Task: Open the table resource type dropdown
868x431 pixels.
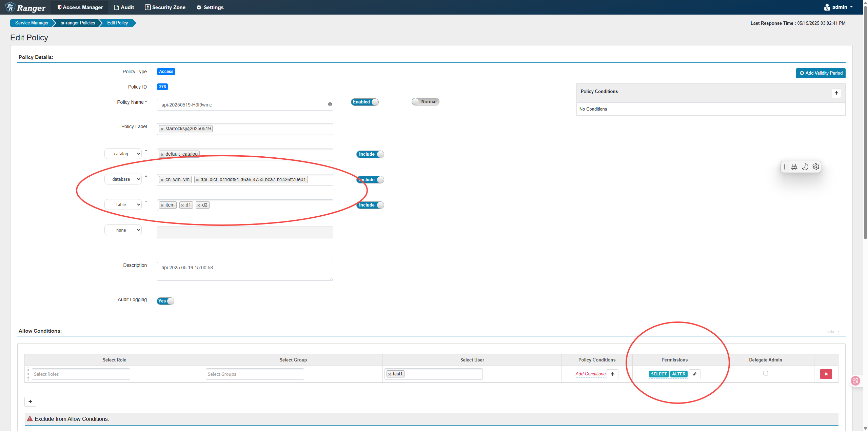Action: (123, 204)
